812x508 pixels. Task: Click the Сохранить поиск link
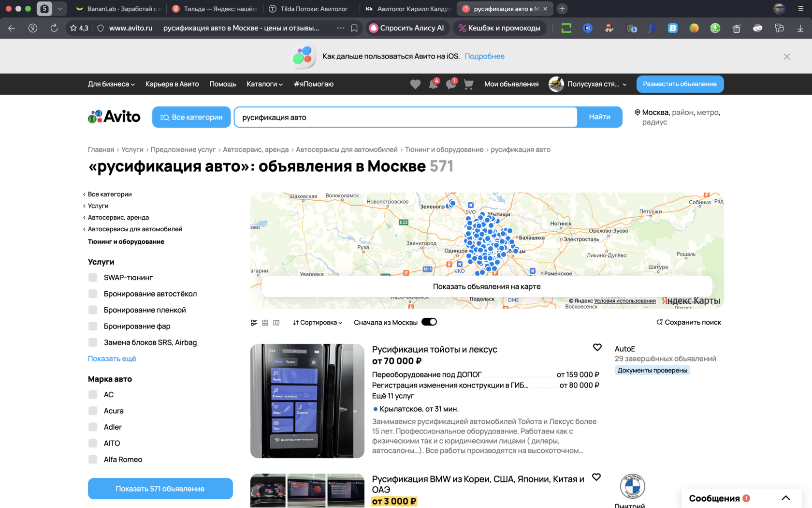click(x=689, y=323)
